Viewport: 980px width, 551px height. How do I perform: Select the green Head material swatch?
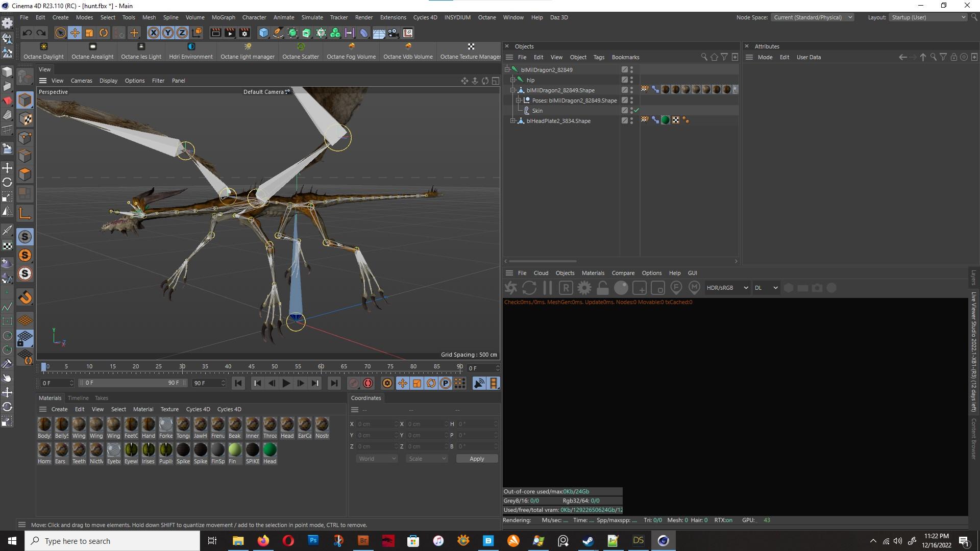(269, 450)
